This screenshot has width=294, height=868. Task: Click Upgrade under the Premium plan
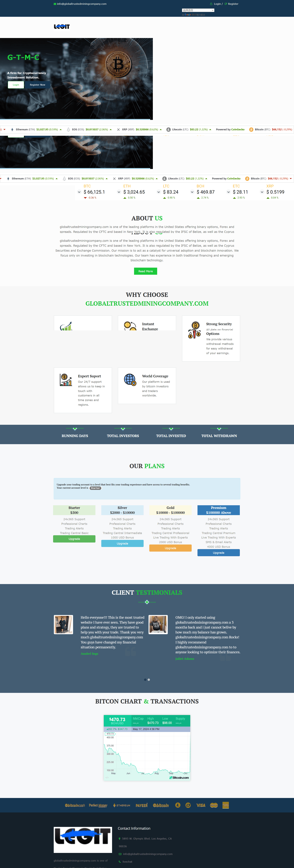coord(218,553)
